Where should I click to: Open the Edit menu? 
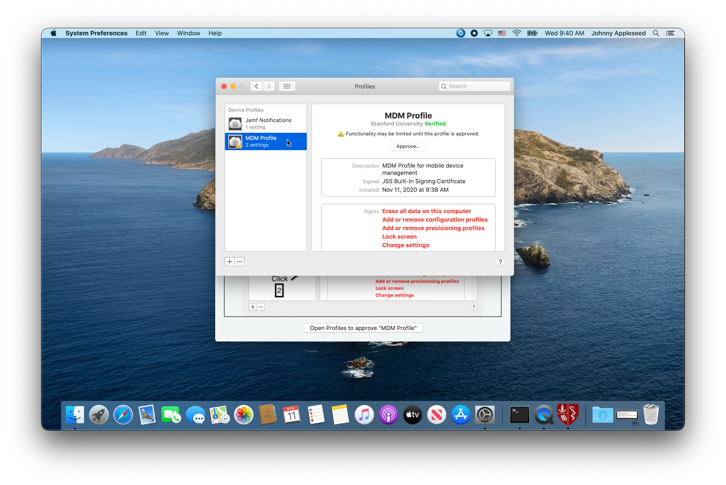(x=141, y=33)
